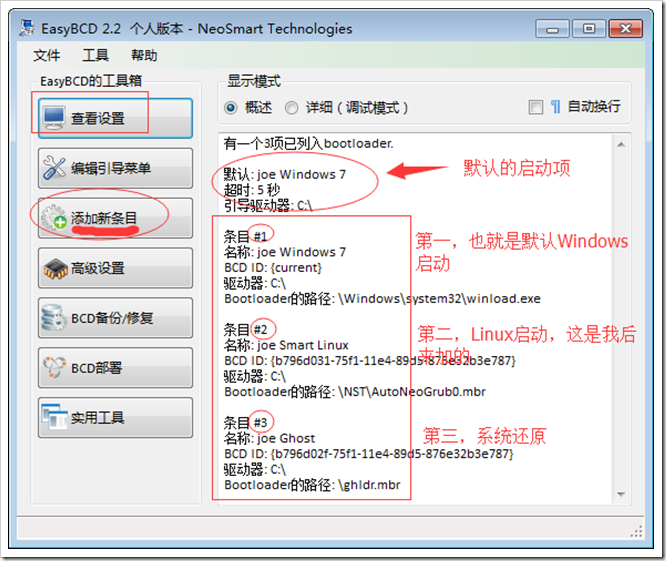
Task: Click the line 引导驱动器: C:\
Action: [268, 206]
